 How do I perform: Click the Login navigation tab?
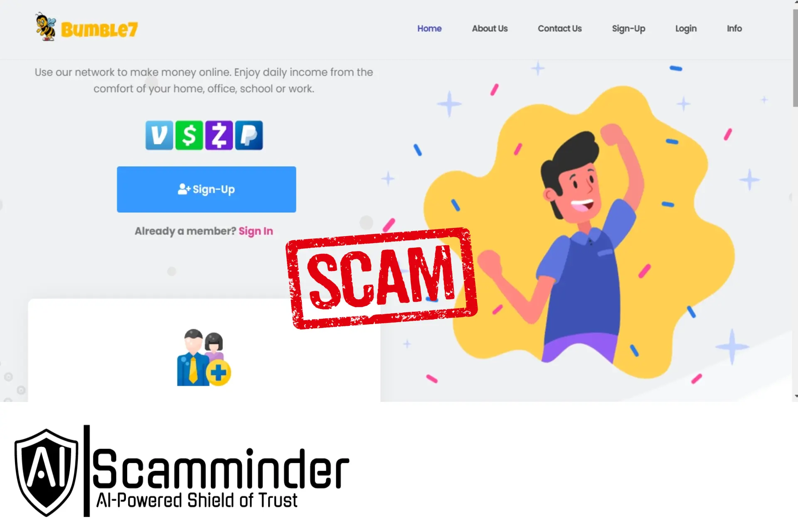[x=686, y=29]
